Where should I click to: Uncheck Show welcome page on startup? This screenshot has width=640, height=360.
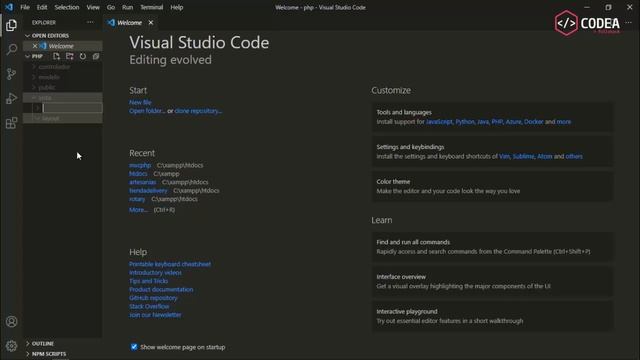134,347
